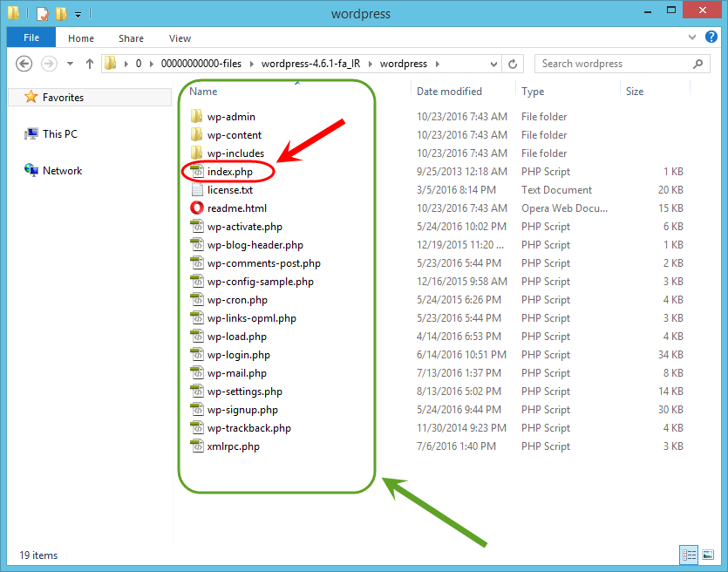
Task: Open the address bar history dropdown
Action: click(x=494, y=64)
